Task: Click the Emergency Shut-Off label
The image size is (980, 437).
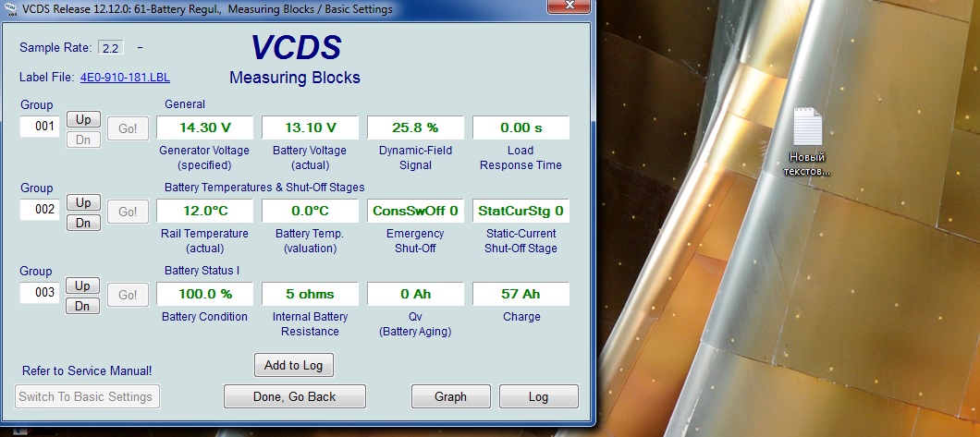Action: 416,241
